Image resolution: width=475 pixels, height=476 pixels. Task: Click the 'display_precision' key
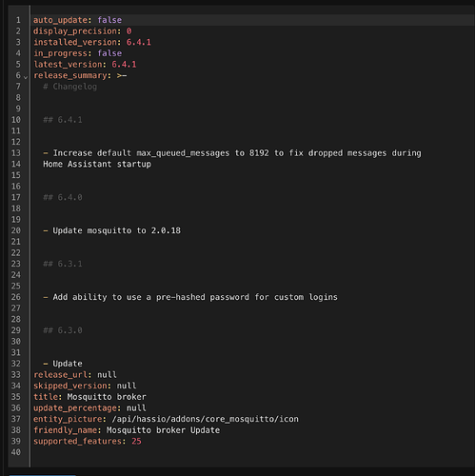coord(75,31)
